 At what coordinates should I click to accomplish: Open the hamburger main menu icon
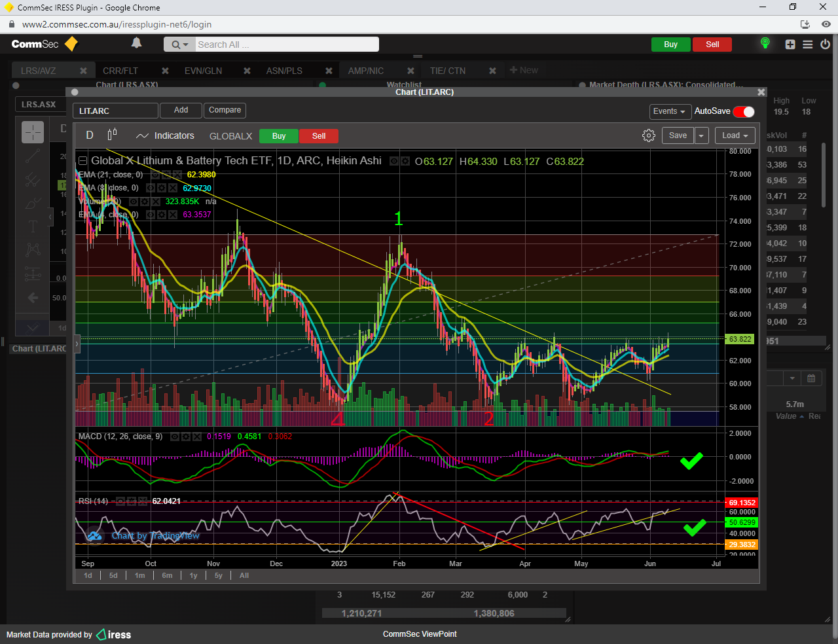[808, 45]
